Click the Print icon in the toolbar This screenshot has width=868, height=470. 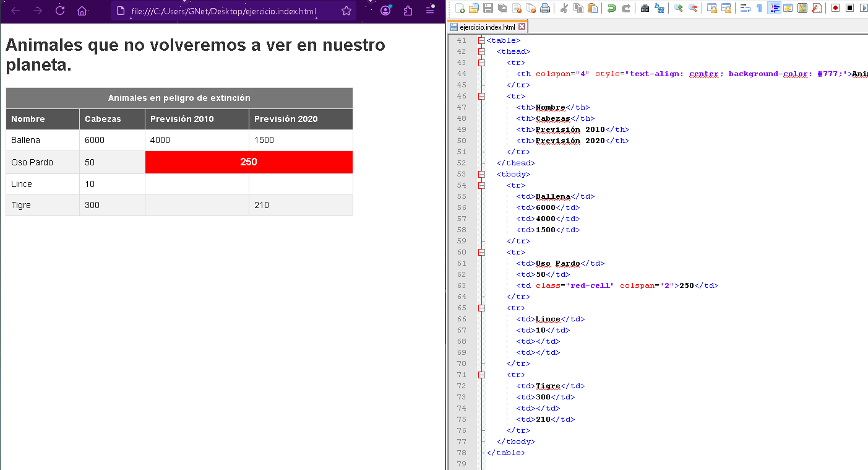click(x=544, y=8)
